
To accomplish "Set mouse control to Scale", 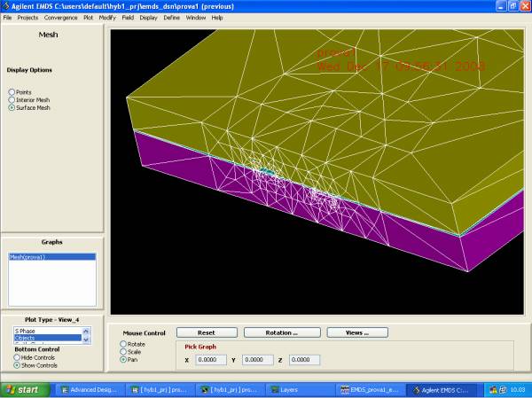I will pos(123,352).
